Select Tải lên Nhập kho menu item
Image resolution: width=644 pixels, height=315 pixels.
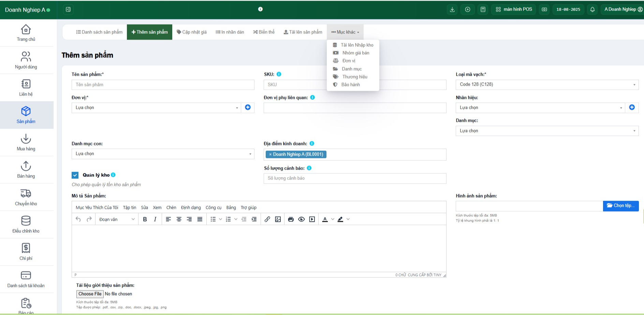pyautogui.click(x=353, y=45)
